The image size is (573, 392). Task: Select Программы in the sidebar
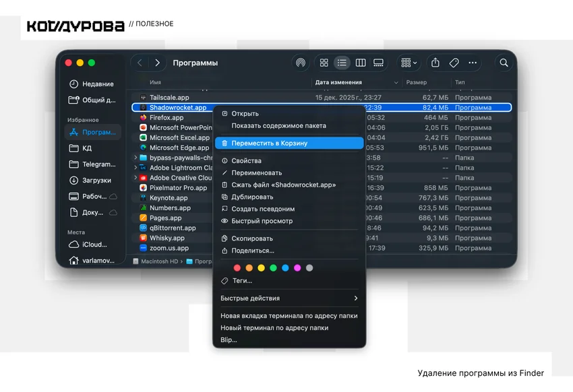93,132
